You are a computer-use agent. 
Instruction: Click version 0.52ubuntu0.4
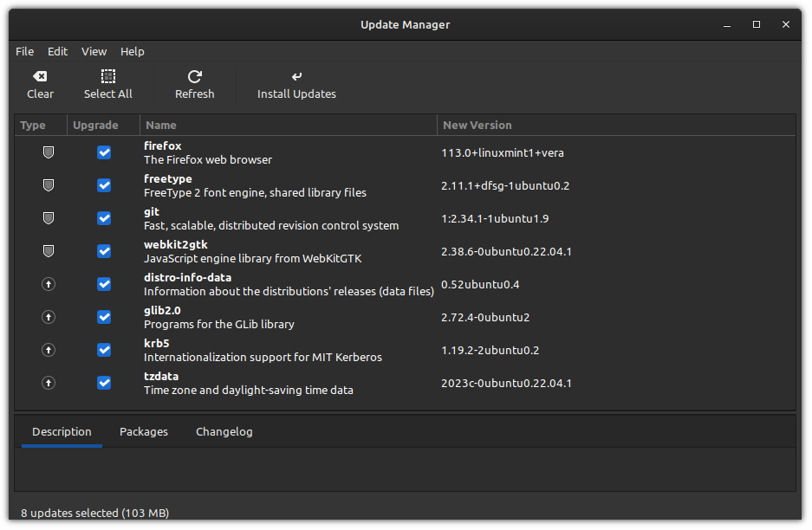[x=480, y=285]
